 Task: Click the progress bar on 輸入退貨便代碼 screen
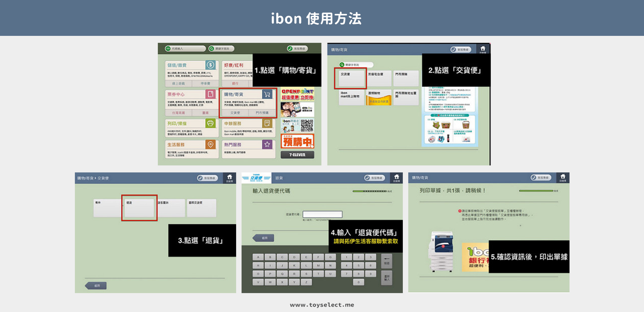coord(370,191)
